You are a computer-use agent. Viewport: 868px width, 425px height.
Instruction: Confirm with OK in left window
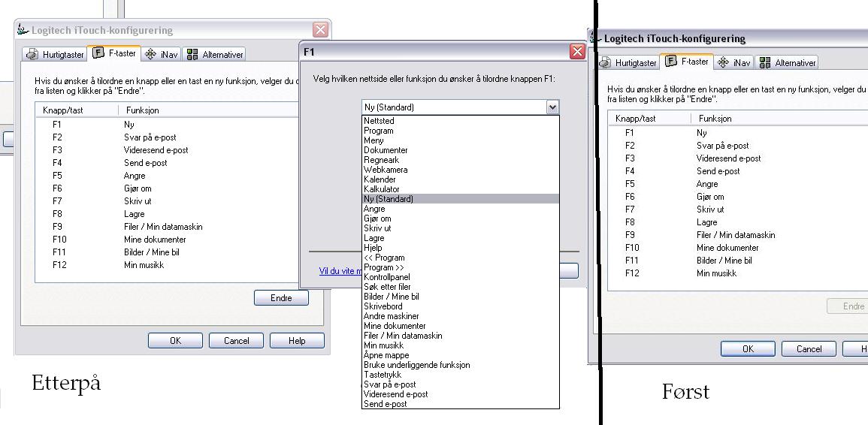[176, 341]
